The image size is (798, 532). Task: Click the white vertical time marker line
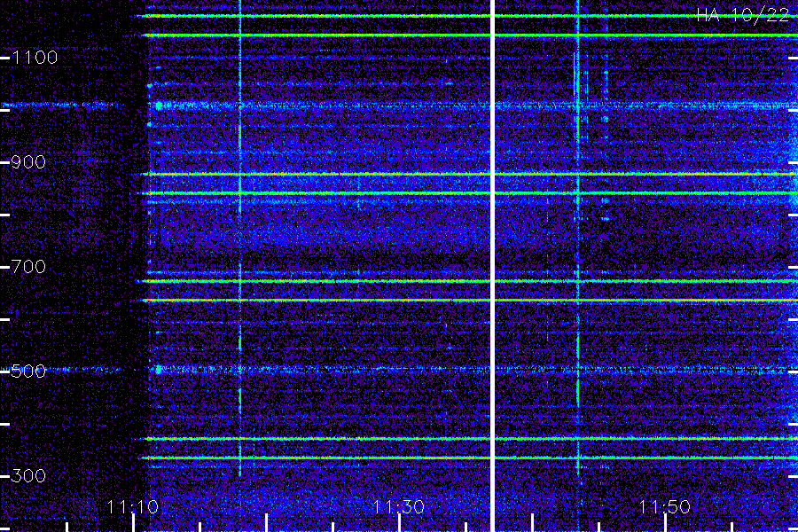tap(492, 266)
